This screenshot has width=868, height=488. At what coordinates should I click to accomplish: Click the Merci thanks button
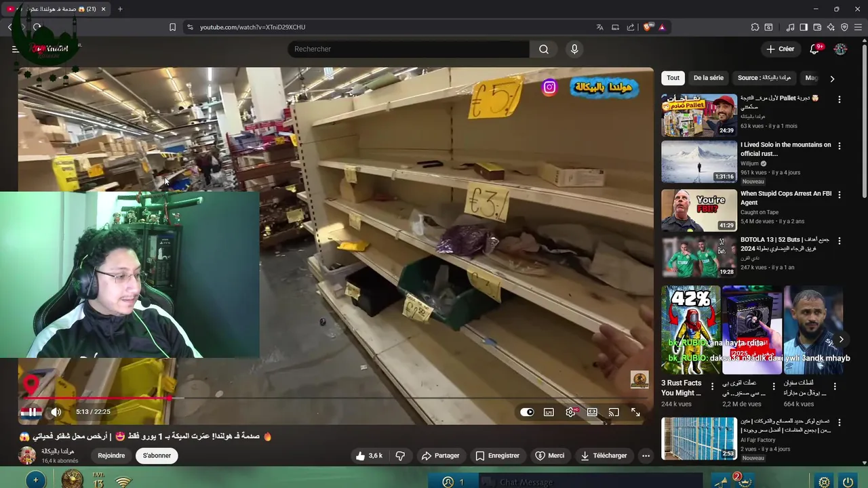tap(549, 455)
